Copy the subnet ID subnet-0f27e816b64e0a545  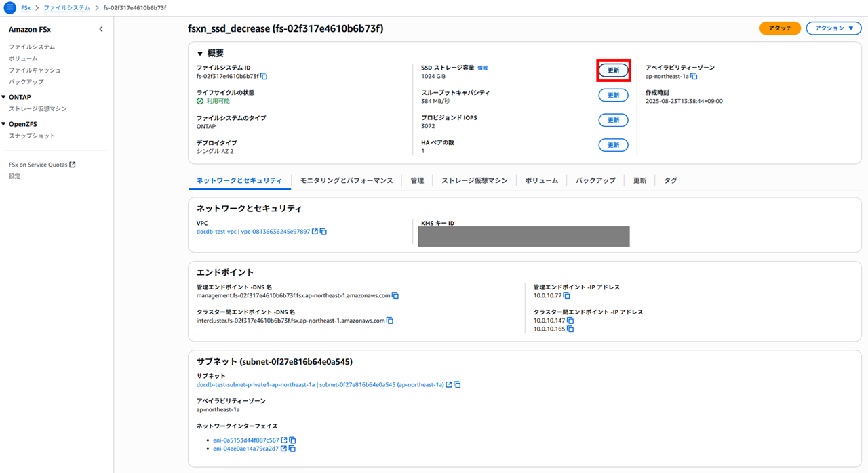coord(458,385)
